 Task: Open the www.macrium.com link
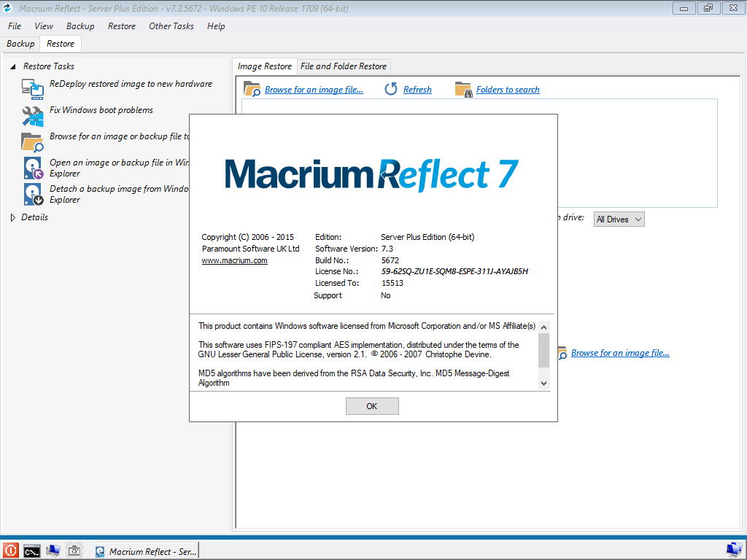234,260
